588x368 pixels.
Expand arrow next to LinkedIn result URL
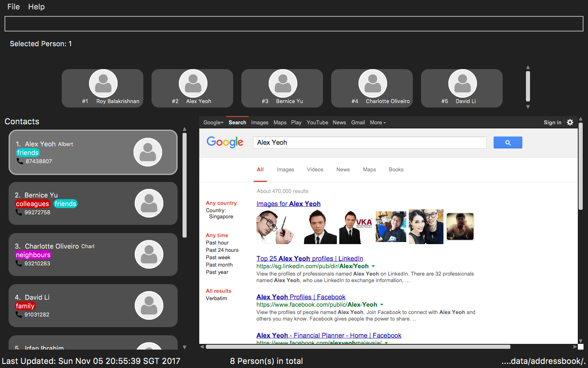point(373,266)
